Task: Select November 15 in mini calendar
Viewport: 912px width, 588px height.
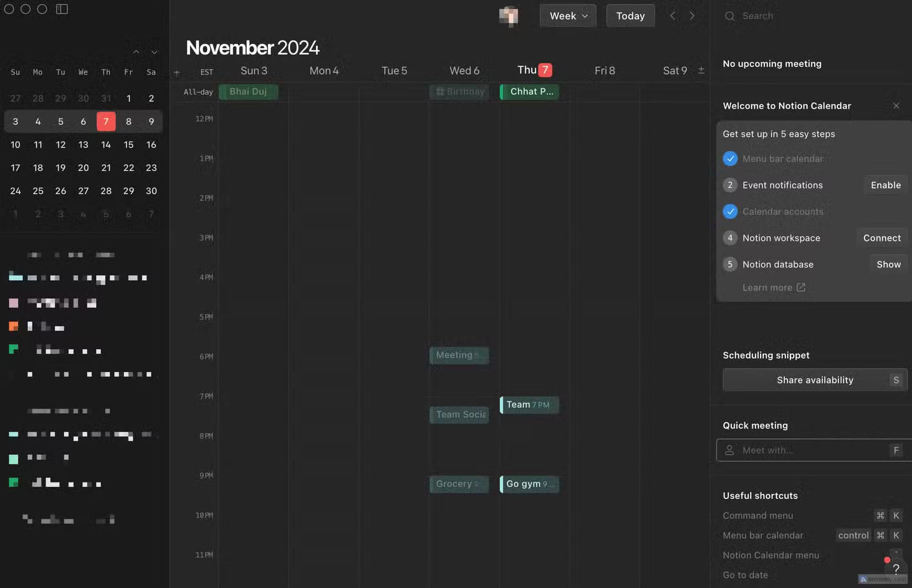Action: pyautogui.click(x=128, y=145)
